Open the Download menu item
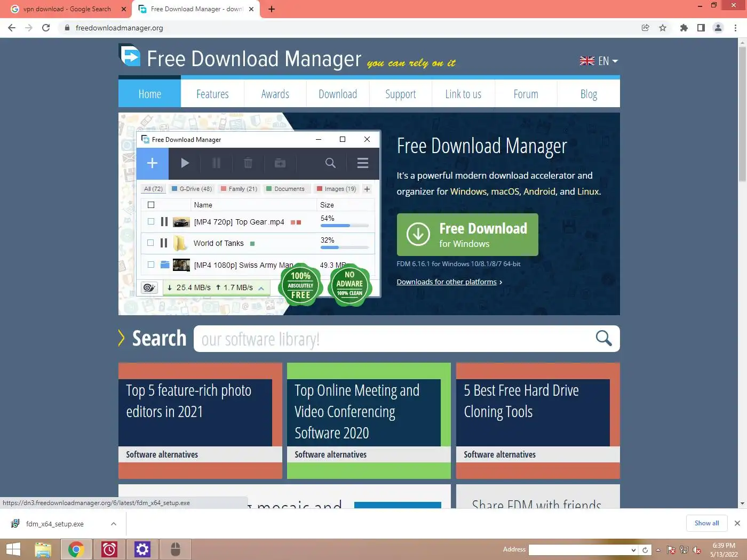The width and height of the screenshot is (747, 560). (338, 94)
